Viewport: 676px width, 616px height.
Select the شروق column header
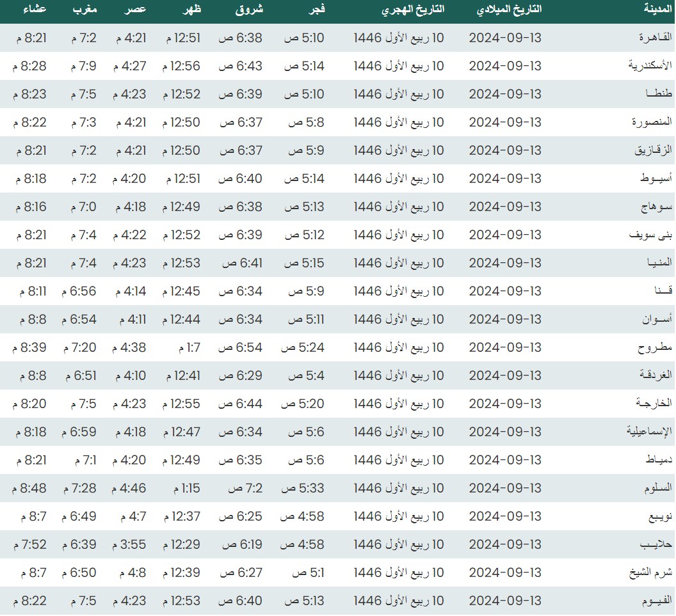pyautogui.click(x=250, y=10)
